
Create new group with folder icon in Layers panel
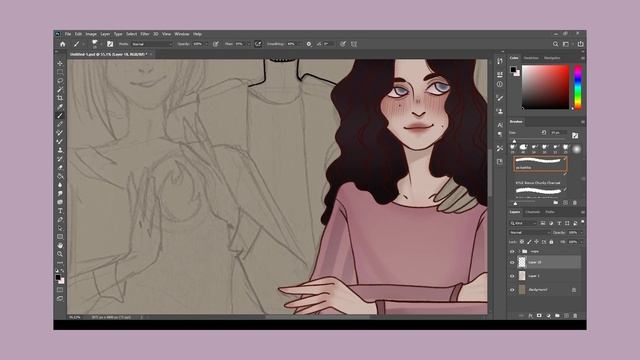pos(557,316)
